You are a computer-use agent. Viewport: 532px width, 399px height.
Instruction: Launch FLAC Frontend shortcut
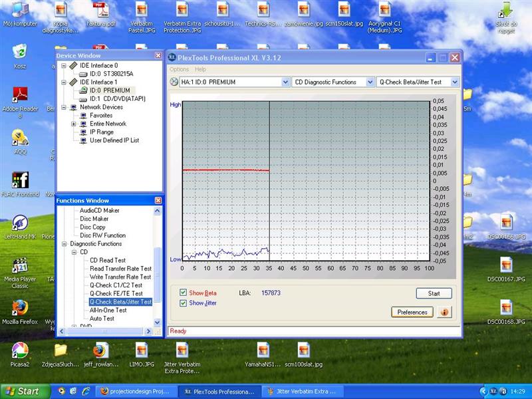(20, 184)
